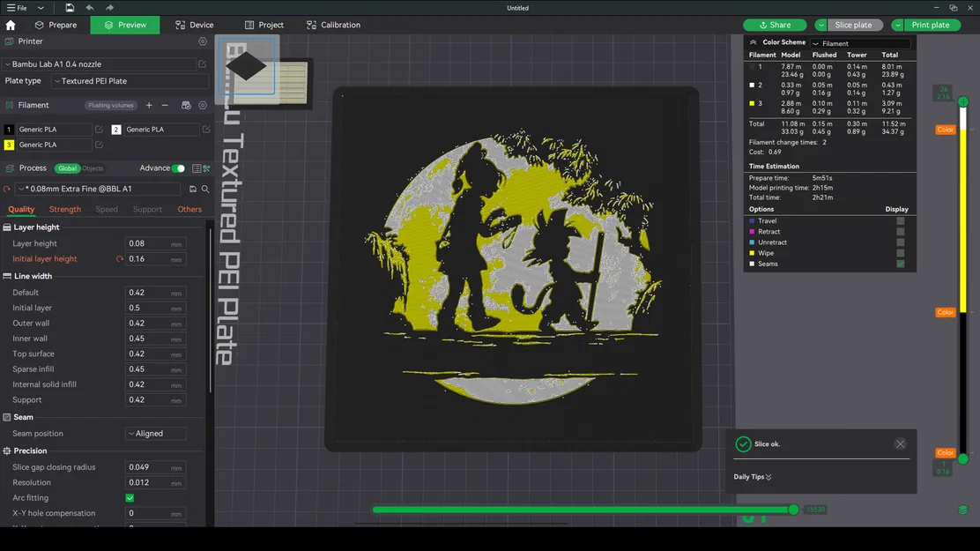Image resolution: width=980 pixels, height=551 pixels.
Task: Select the yellow filament 3 color swatch
Action: coord(9,145)
